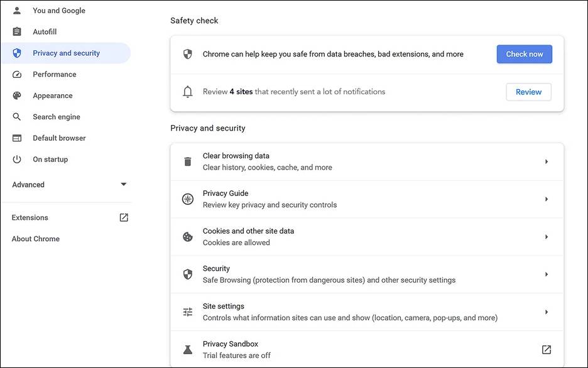
Task: Open the Security row chevron
Action: pos(547,274)
